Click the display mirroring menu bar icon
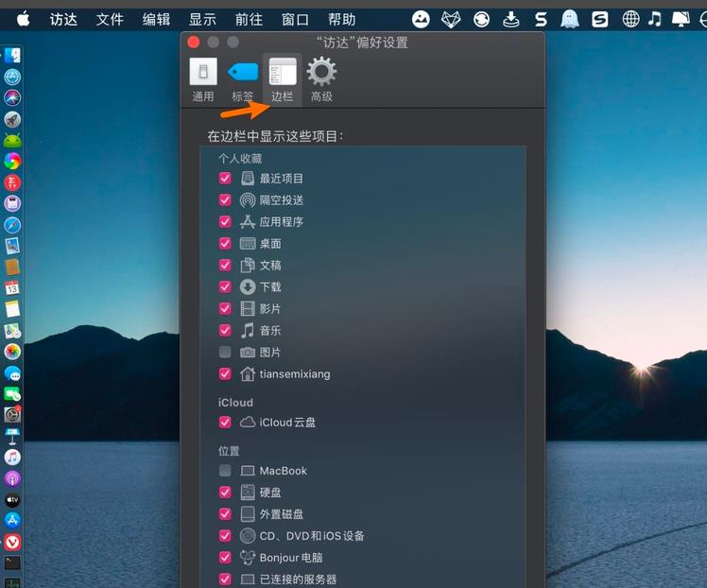 coord(681,19)
